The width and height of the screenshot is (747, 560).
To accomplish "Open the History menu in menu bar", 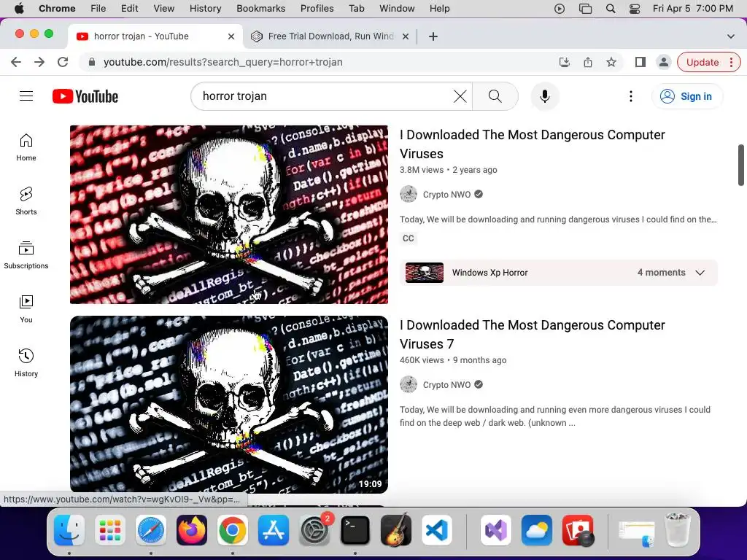I will (205, 9).
